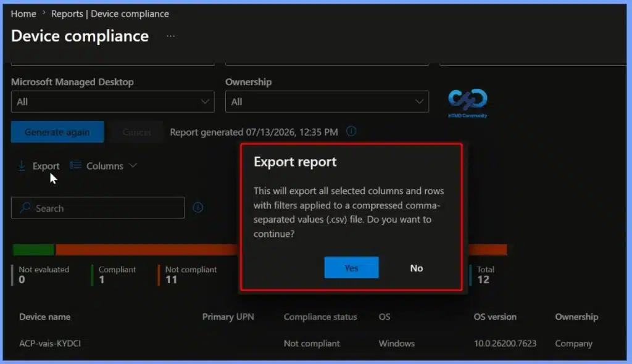Decline export with No button
The width and height of the screenshot is (632, 364).
[x=417, y=268]
